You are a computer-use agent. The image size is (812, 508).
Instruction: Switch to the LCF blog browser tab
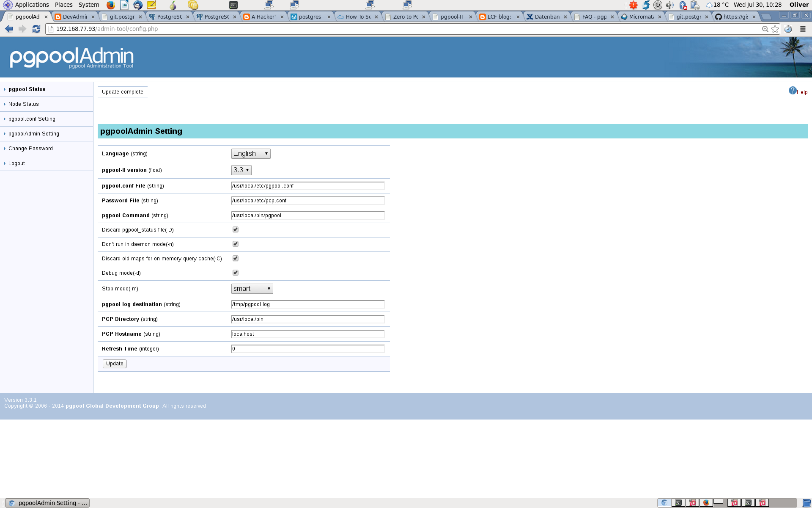[x=499, y=17]
